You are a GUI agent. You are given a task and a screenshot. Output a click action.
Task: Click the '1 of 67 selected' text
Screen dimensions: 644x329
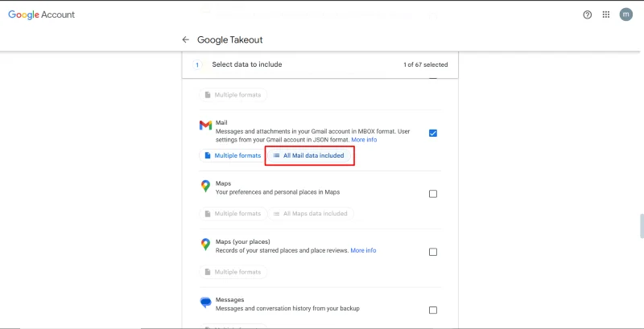(426, 65)
